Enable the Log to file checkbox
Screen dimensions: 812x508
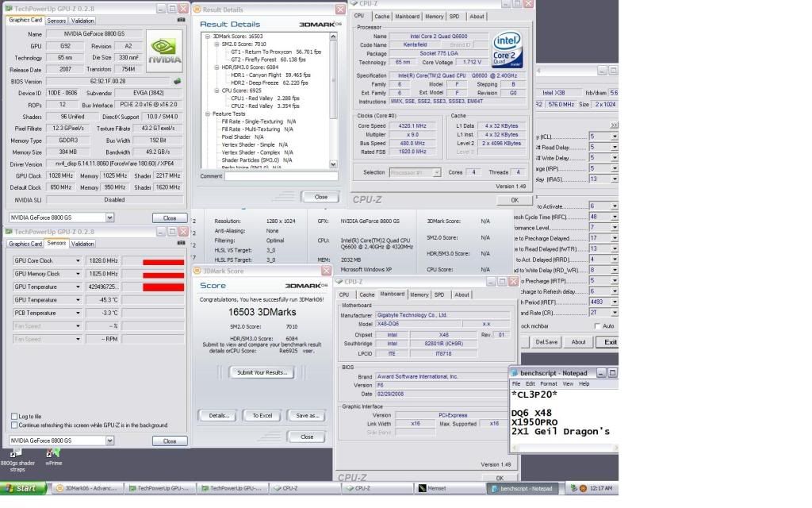click(x=14, y=416)
